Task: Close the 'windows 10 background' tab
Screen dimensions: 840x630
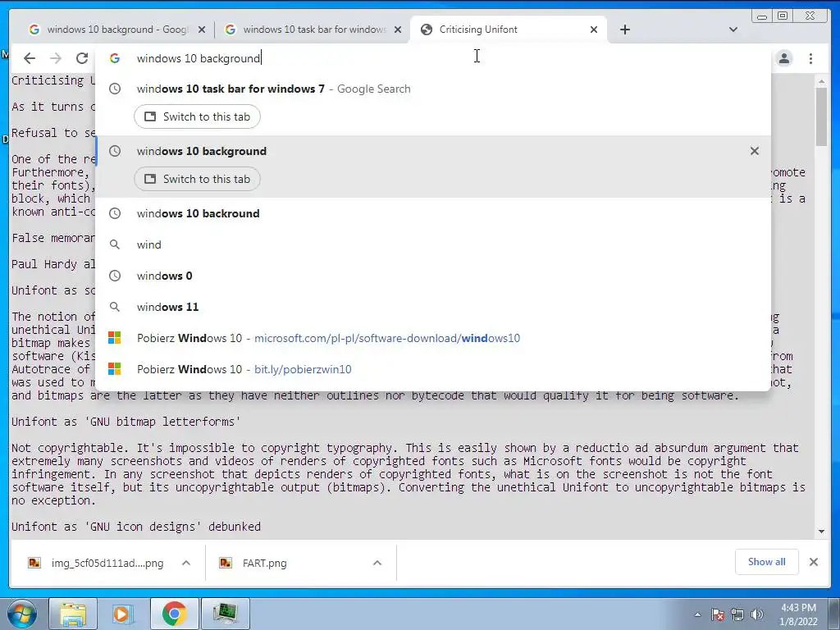Action: pyautogui.click(x=202, y=30)
